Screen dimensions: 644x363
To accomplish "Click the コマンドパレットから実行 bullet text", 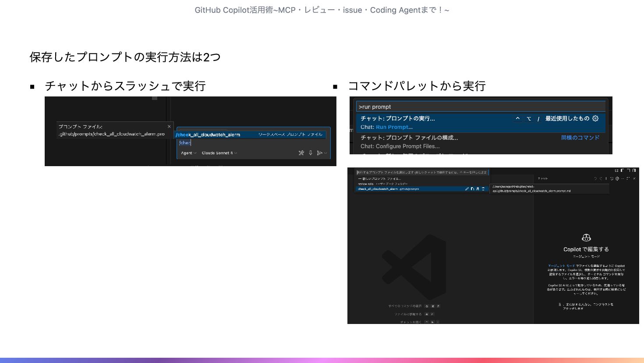I will tap(417, 86).
